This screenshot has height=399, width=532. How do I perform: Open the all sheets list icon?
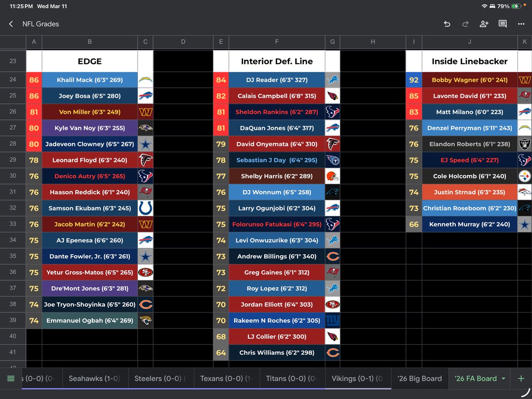coord(11,378)
